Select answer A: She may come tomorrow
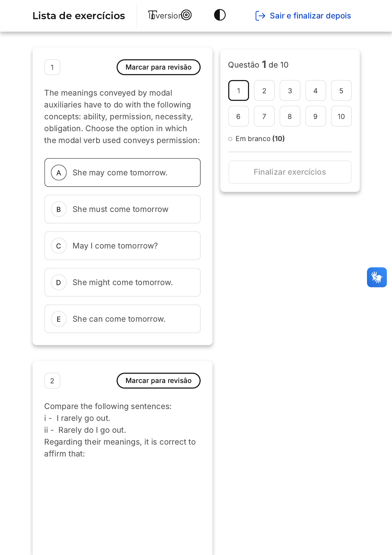This screenshot has width=392, height=555. coord(123,173)
